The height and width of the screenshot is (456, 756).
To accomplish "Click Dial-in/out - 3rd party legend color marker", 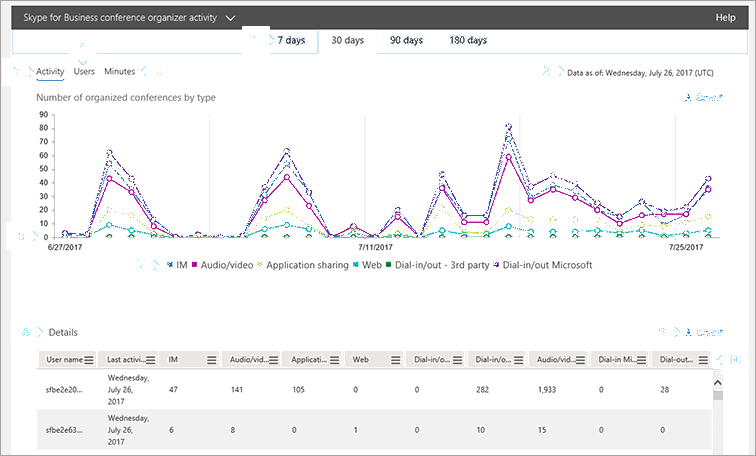I will point(389,265).
